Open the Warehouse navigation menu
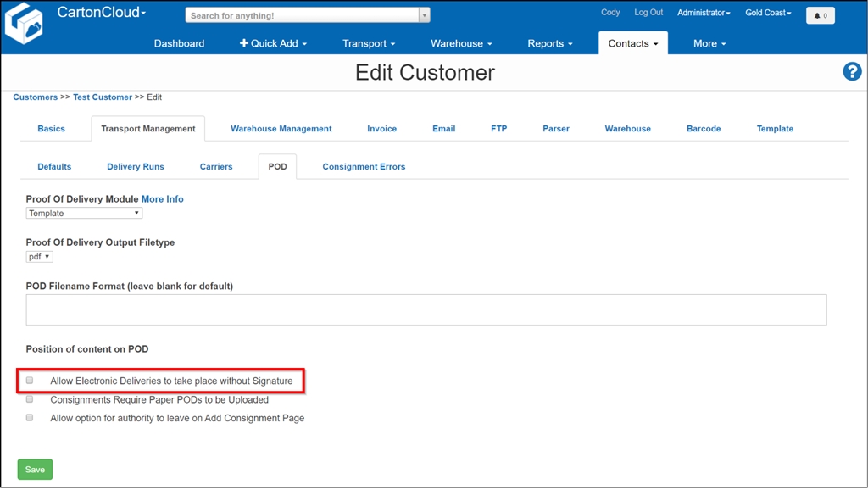 [461, 43]
